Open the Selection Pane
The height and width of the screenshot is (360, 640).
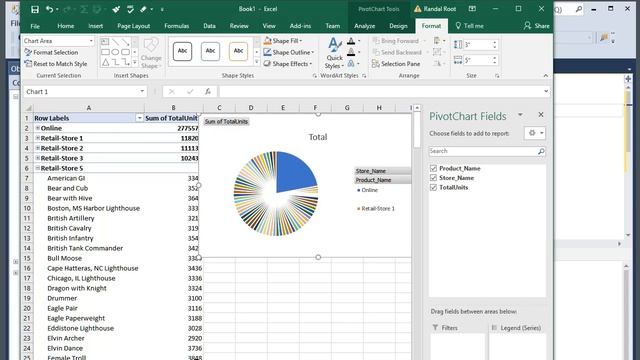point(396,64)
